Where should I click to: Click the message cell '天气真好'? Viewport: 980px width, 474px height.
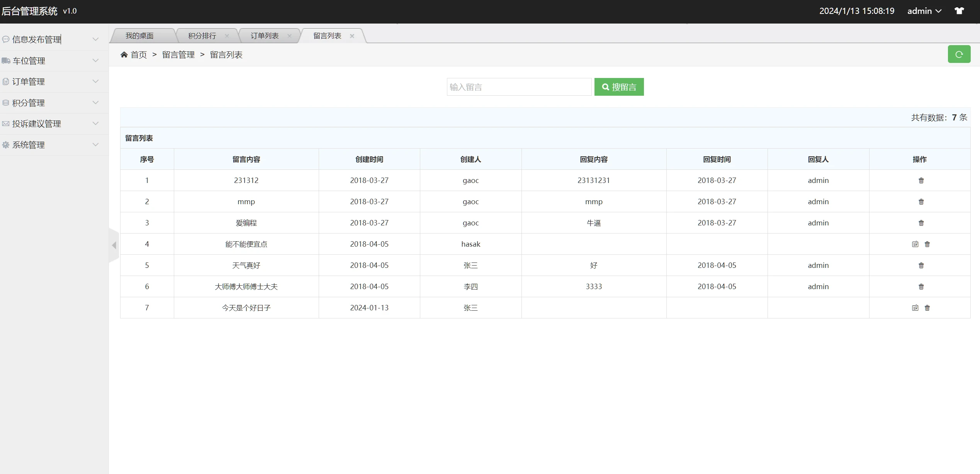pos(246,265)
